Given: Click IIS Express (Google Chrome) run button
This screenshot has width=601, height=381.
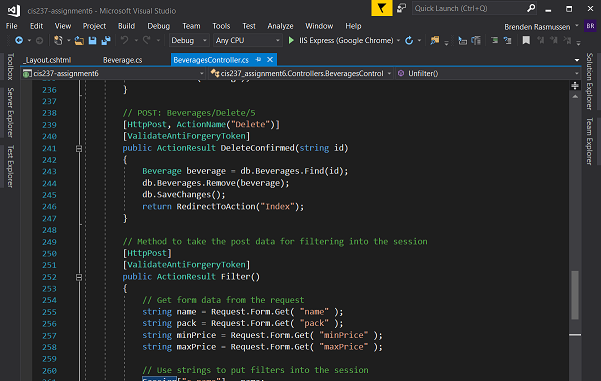Looking at the screenshot, I should (341, 40).
